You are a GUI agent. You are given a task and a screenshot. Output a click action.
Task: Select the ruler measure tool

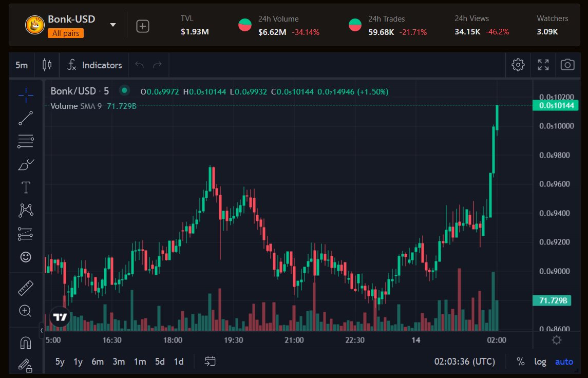26,288
